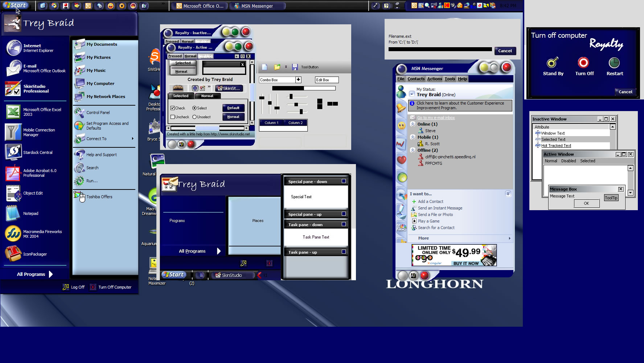Viewport: 644px width, 363px height.
Task: Open the My Status dropdown in Messenger
Action: coord(412,94)
